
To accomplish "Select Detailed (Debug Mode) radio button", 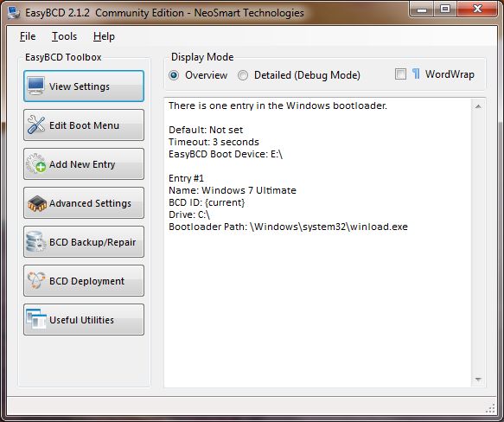I will [243, 75].
